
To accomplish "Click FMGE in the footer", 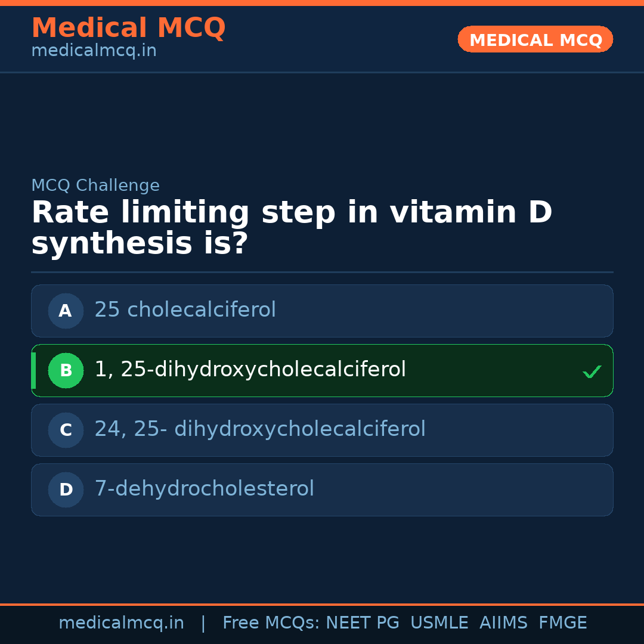I will pos(562,623).
